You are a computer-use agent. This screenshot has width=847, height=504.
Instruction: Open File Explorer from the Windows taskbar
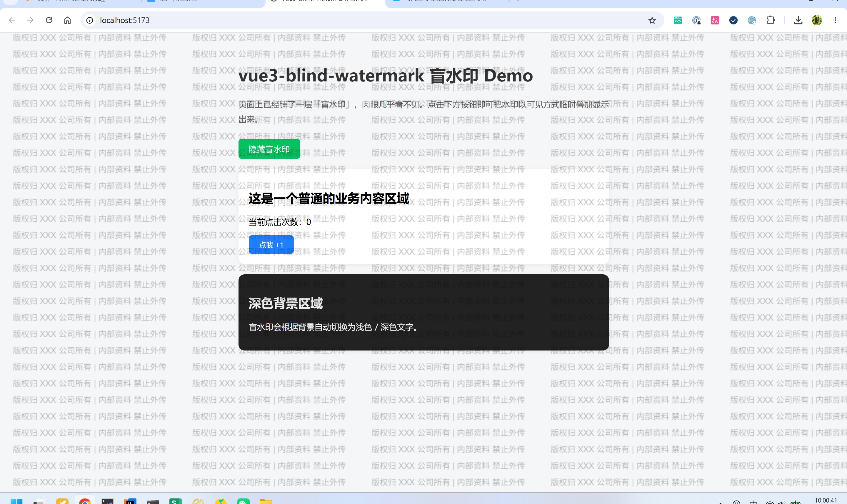[266, 501]
